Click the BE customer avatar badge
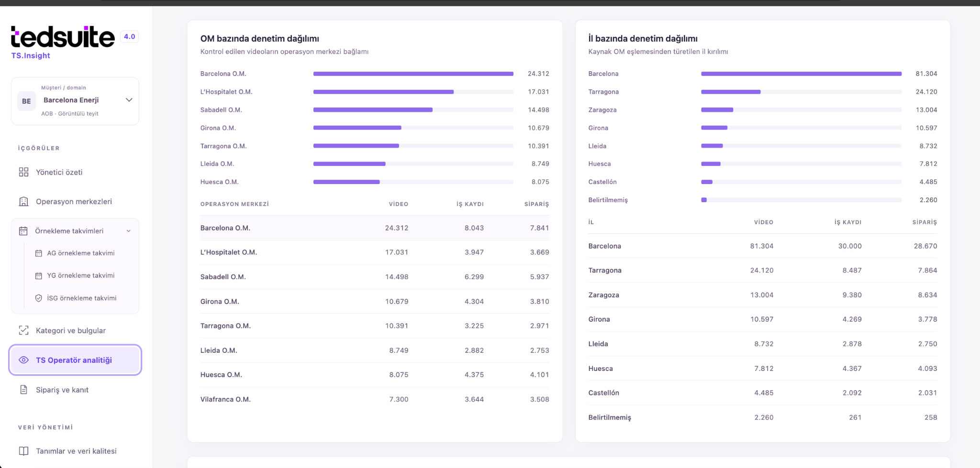The height and width of the screenshot is (468, 980). [x=26, y=101]
